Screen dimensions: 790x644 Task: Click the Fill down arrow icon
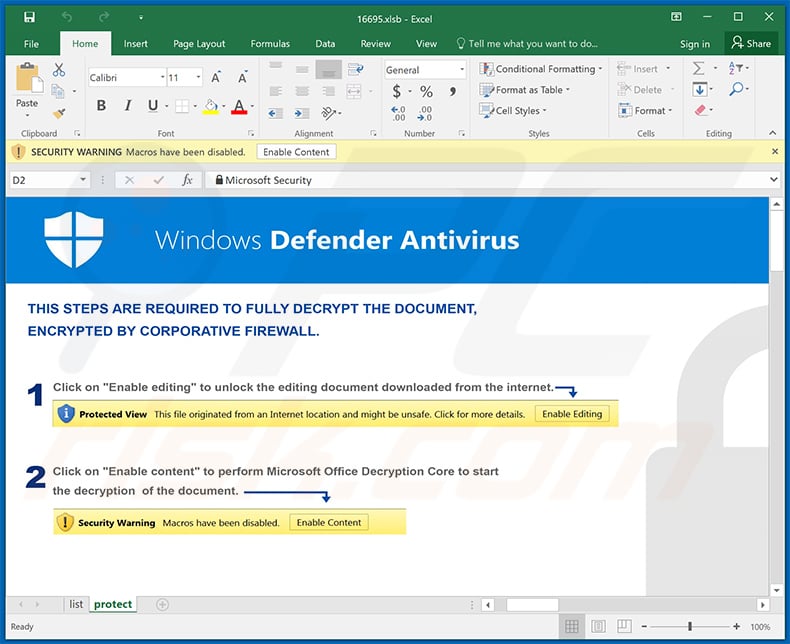pyautogui.click(x=699, y=90)
